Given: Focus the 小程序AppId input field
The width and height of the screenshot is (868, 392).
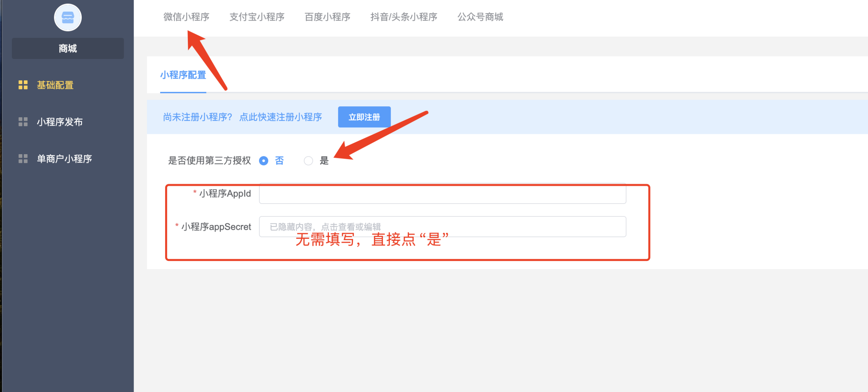Looking at the screenshot, I should click(442, 193).
